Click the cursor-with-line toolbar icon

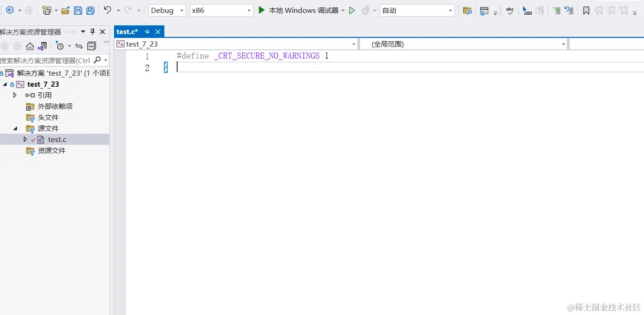coord(527,10)
